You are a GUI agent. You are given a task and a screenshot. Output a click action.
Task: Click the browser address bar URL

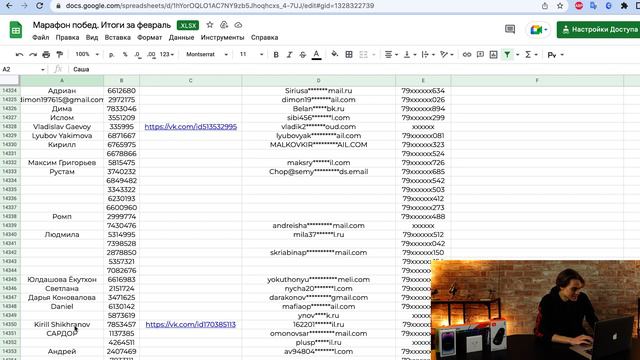pyautogui.click(x=220, y=6)
